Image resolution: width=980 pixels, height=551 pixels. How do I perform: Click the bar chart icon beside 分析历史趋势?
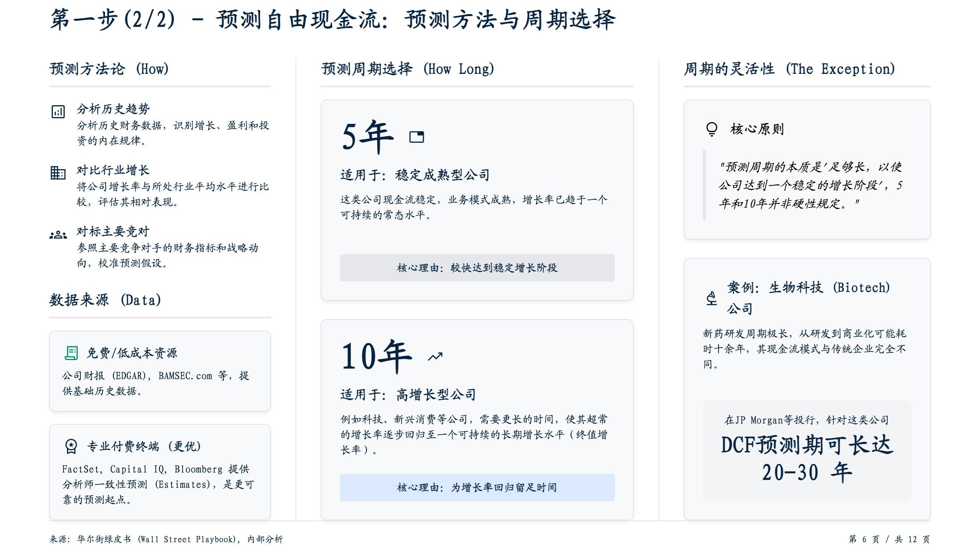[x=58, y=112]
